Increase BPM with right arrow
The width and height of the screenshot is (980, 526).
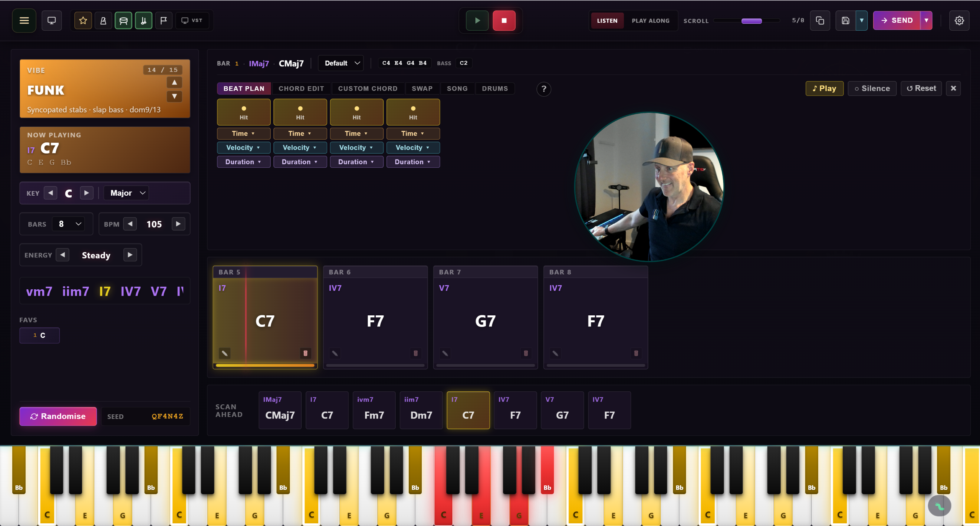[178, 224]
